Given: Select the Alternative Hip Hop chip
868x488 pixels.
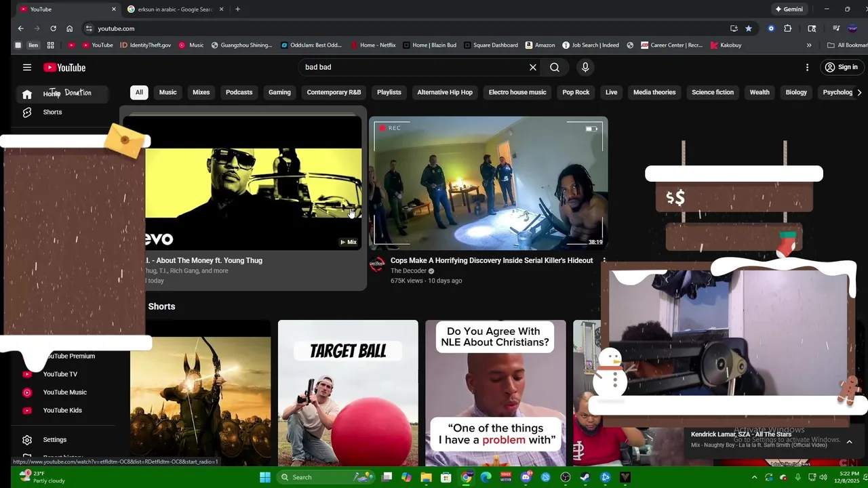Looking at the screenshot, I should (x=445, y=92).
